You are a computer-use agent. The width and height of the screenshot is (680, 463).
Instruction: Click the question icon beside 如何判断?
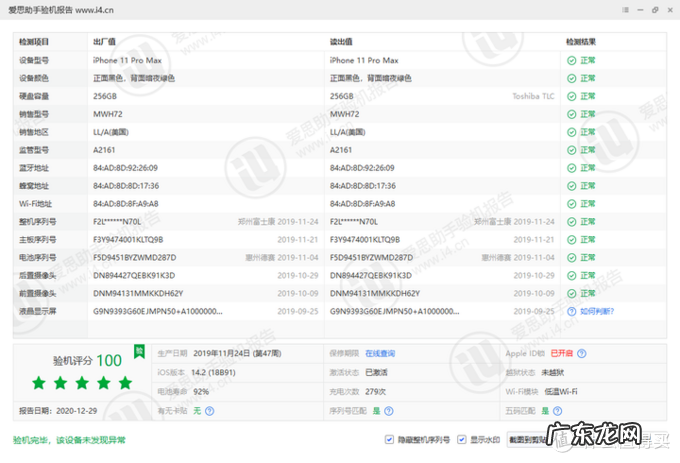[572, 311]
